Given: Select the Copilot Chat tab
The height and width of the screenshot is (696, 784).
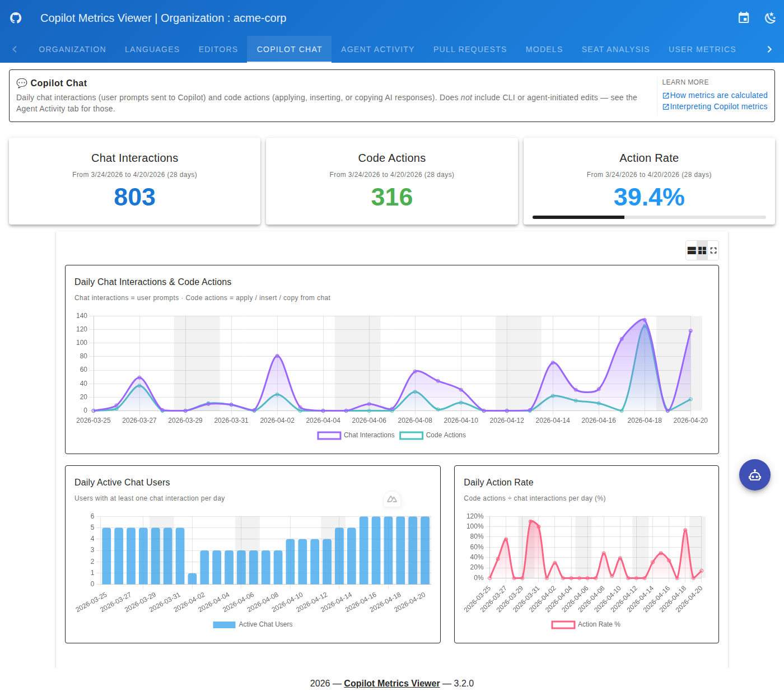Looking at the screenshot, I should point(290,49).
